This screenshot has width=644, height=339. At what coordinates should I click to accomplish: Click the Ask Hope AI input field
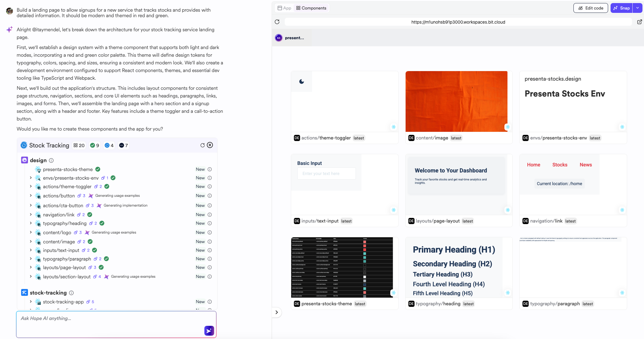[x=116, y=324]
